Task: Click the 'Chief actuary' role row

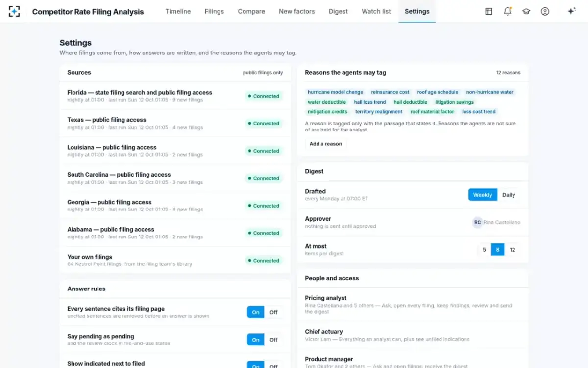Action: tap(413, 335)
